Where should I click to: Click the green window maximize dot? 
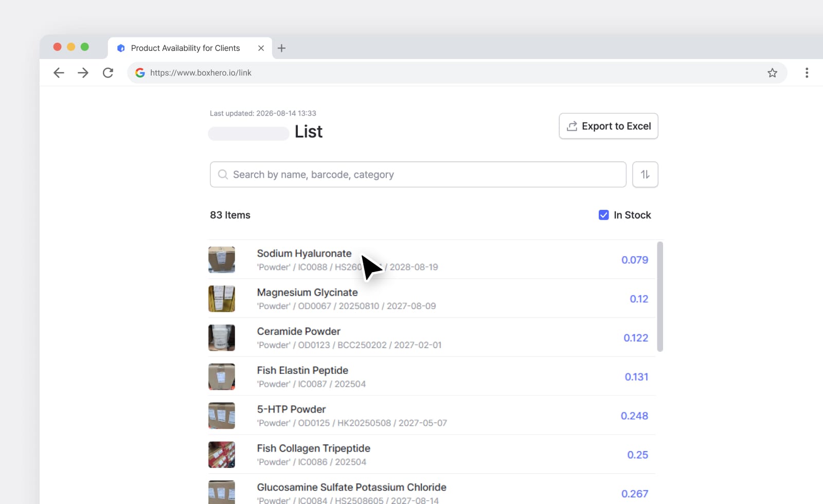[x=85, y=47]
